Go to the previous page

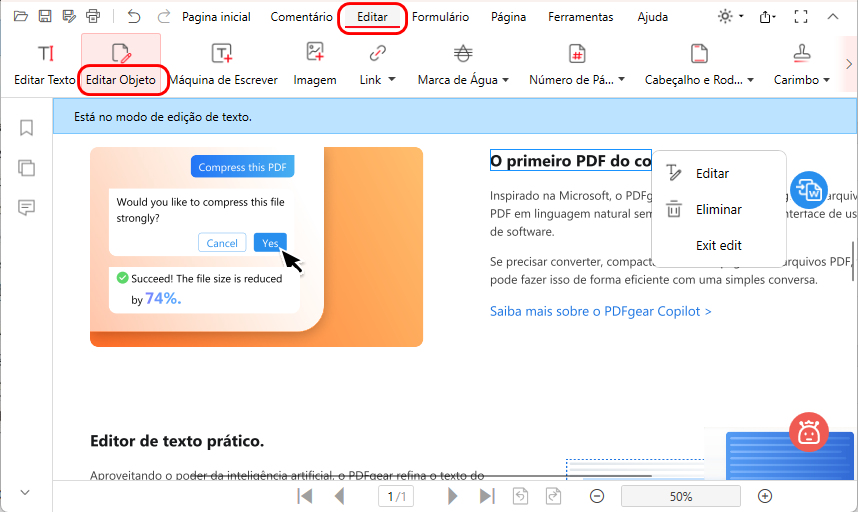[340, 496]
